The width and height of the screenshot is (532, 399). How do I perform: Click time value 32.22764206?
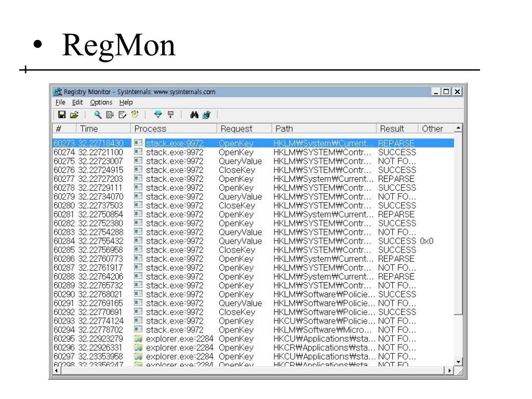[x=101, y=276]
